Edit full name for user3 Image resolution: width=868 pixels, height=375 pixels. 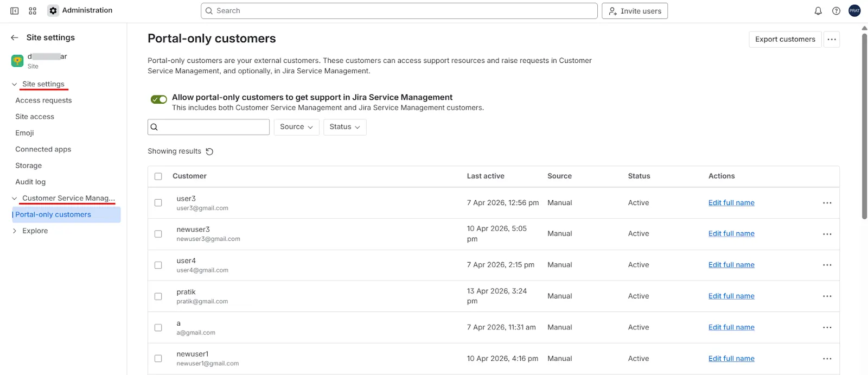pyautogui.click(x=731, y=203)
